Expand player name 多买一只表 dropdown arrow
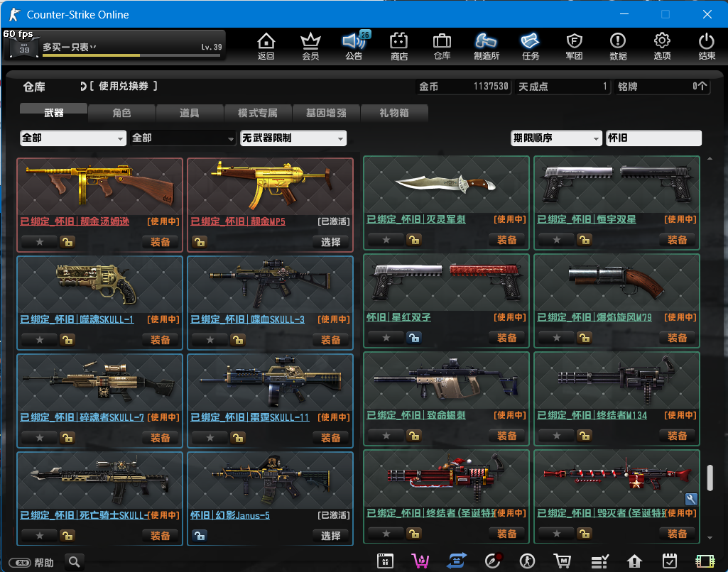728x572 pixels. pos(93,47)
